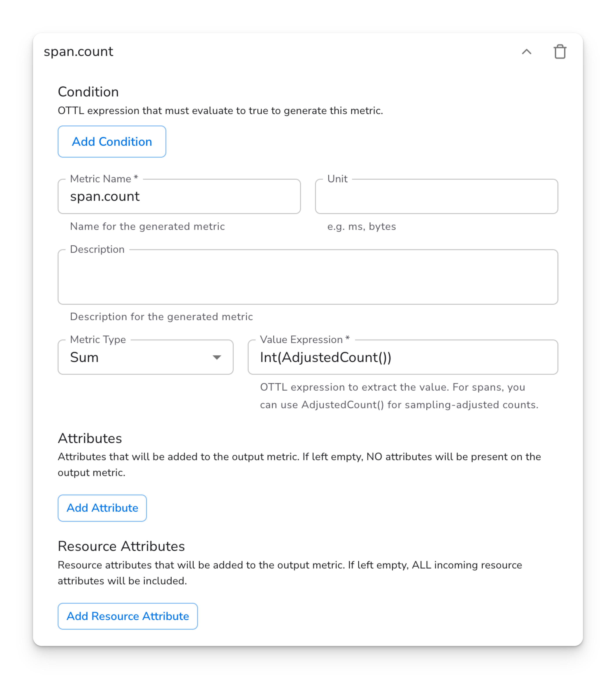This screenshot has width=616, height=679.
Task: Delete the span.count metric via trash icon
Action: tap(560, 52)
